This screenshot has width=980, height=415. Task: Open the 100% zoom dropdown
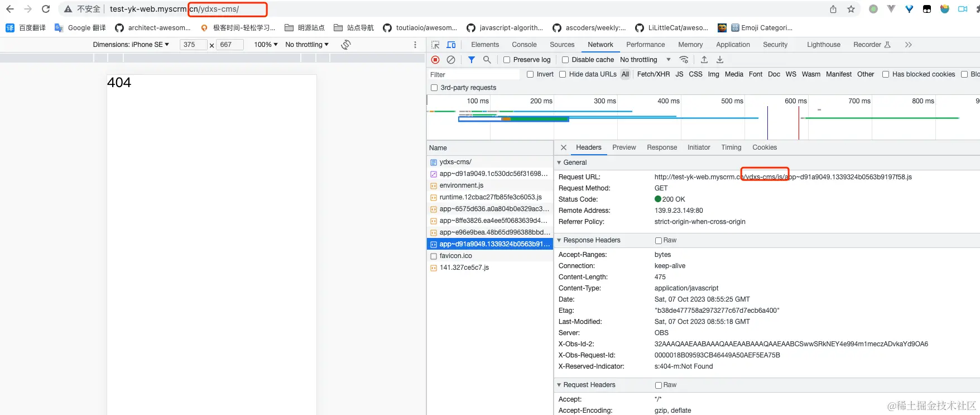266,45
